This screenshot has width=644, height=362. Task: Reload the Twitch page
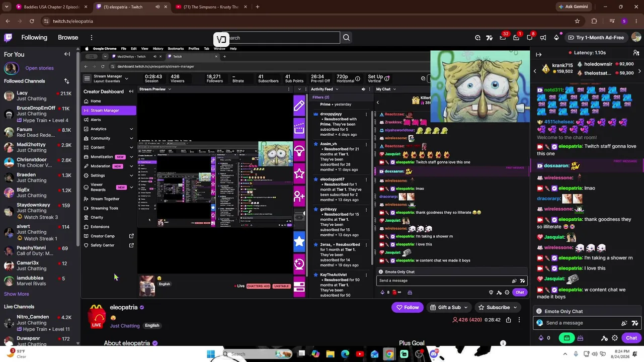[x=32, y=21]
